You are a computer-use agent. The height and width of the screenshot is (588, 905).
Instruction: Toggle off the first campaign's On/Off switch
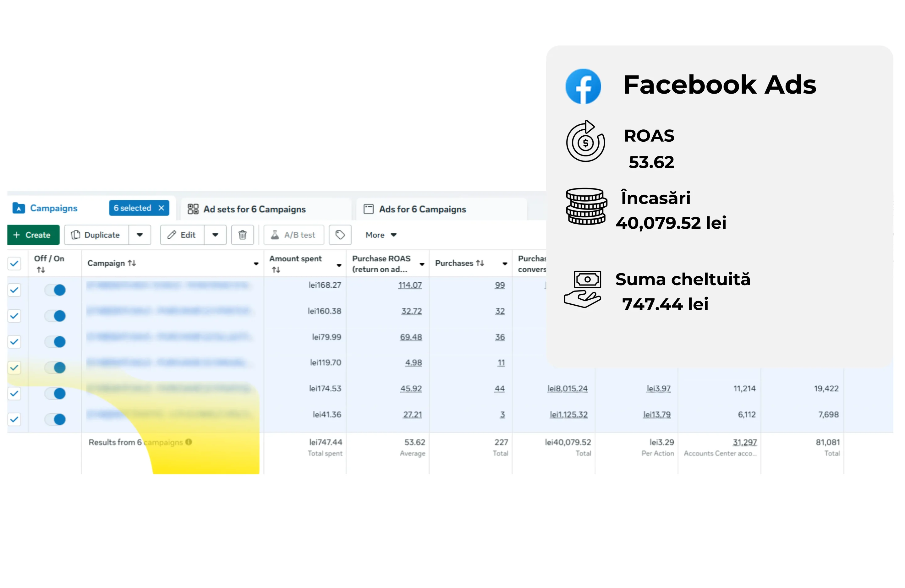click(x=55, y=290)
